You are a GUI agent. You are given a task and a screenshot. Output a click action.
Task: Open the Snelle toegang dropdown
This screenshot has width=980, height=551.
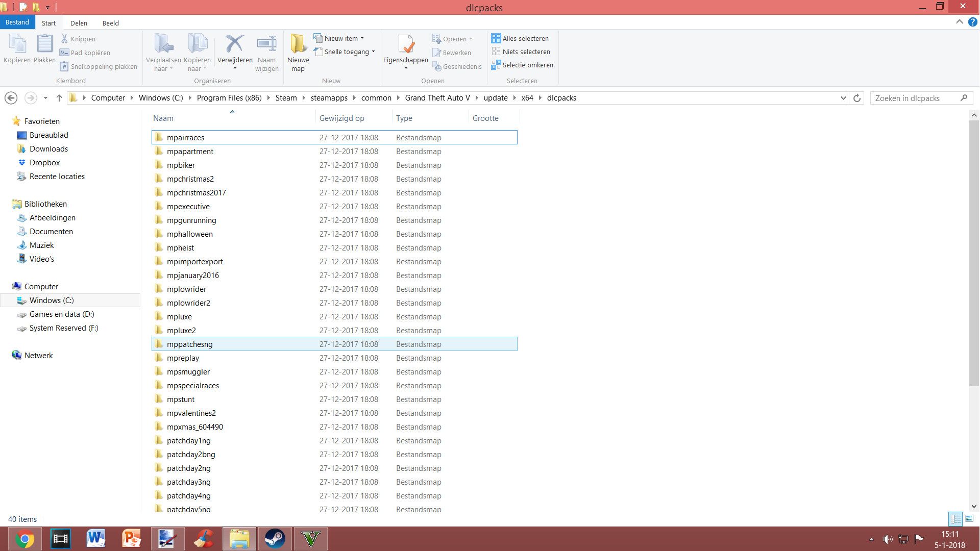345,52
